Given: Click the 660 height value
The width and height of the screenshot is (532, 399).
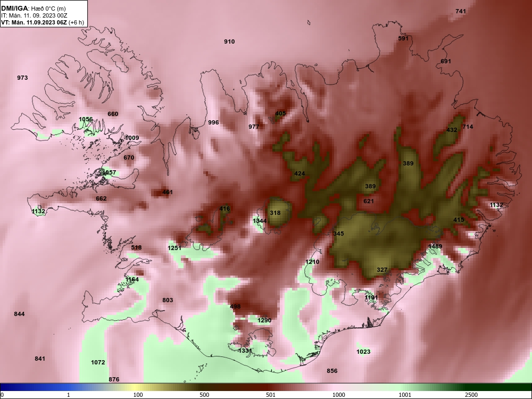Looking at the screenshot, I should tap(113, 114).
